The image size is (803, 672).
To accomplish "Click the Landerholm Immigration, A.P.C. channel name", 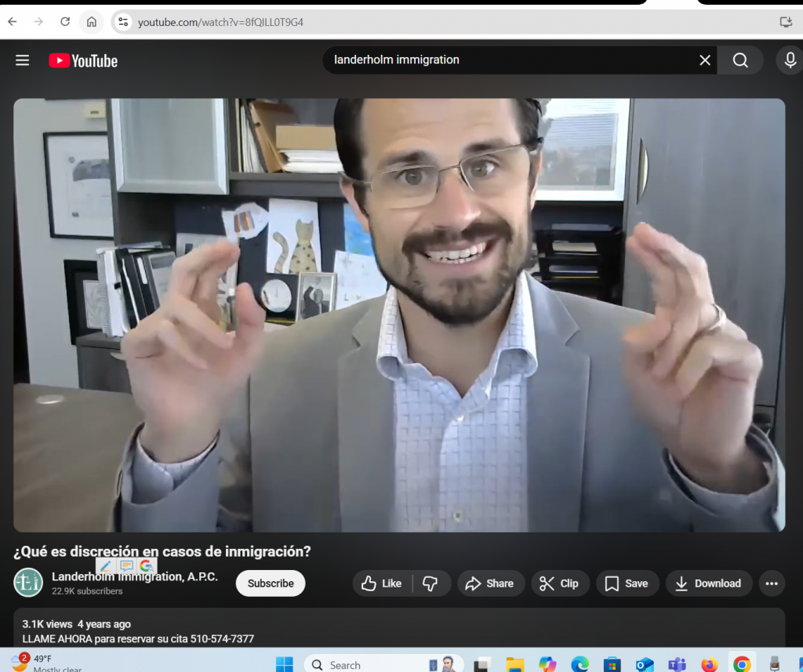I will (135, 577).
